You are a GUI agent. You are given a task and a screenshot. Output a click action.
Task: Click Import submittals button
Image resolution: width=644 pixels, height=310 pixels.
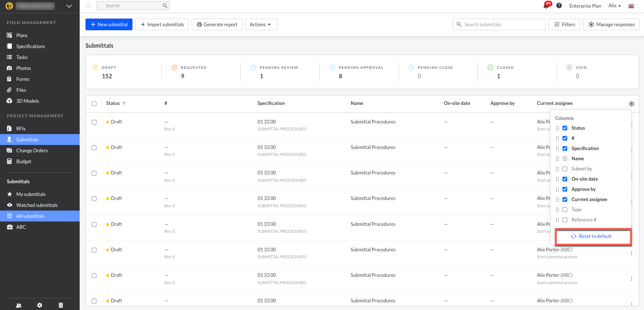tap(162, 24)
